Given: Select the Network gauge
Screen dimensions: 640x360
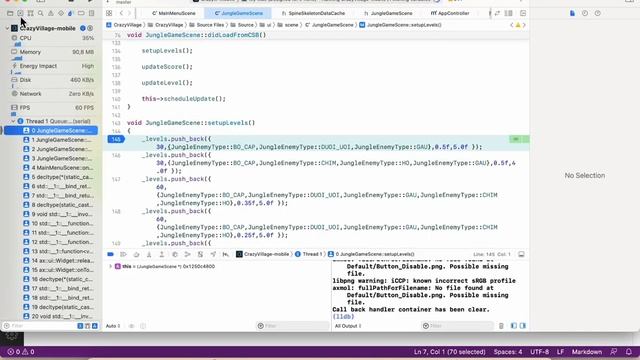Looking at the screenshot, I should coord(53,94).
